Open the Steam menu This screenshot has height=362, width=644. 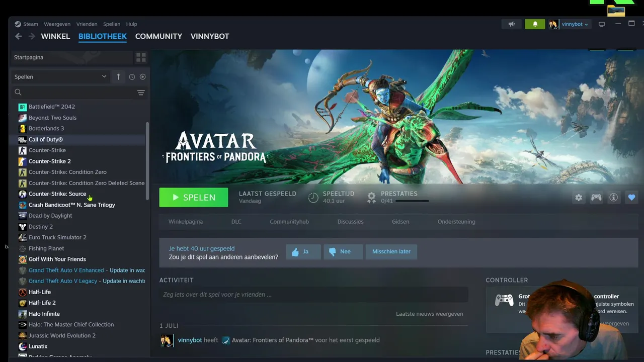pos(30,24)
